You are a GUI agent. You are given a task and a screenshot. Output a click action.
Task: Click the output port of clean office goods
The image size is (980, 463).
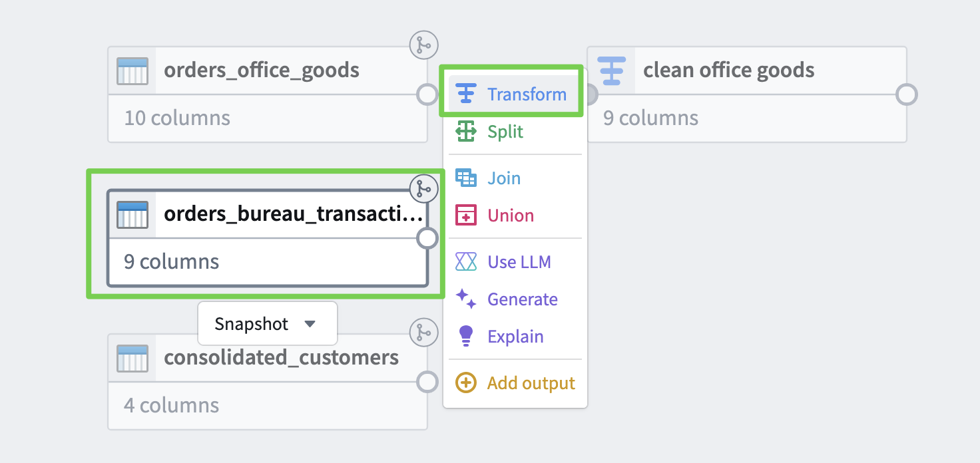(x=906, y=94)
